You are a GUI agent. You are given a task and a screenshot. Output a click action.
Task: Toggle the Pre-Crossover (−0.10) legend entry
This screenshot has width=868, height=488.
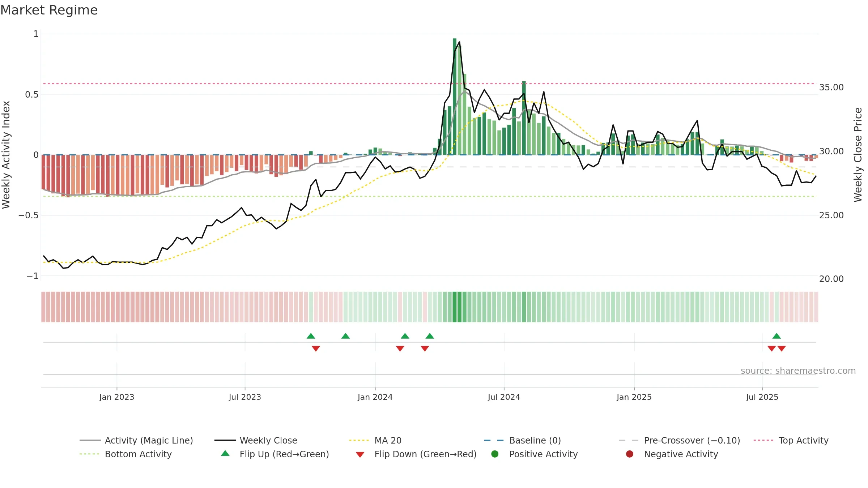[680, 440]
